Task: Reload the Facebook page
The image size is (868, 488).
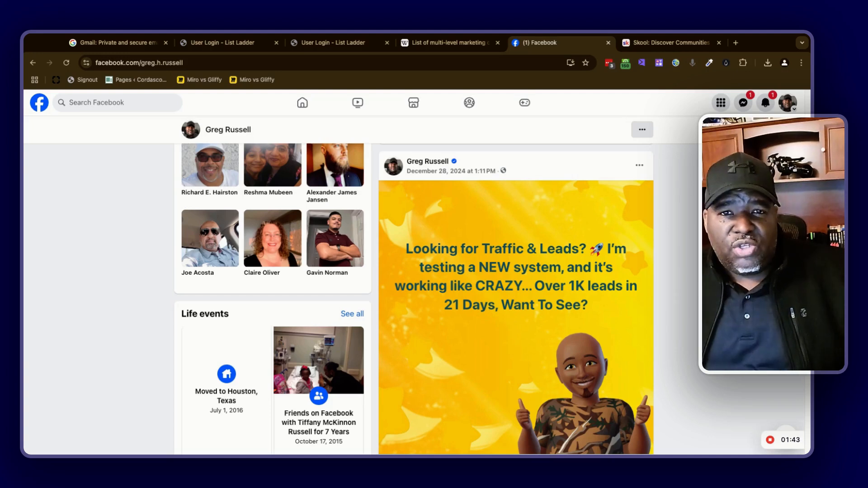Action: coord(66,63)
